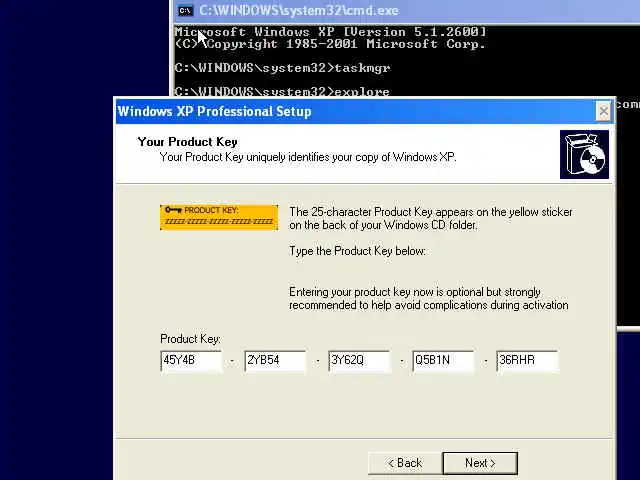The width and height of the screenshot is (640, 480).
Task: Click the 'Entering your product key now is optional' text
Action: pyautogui.click(x=429, y=298)
